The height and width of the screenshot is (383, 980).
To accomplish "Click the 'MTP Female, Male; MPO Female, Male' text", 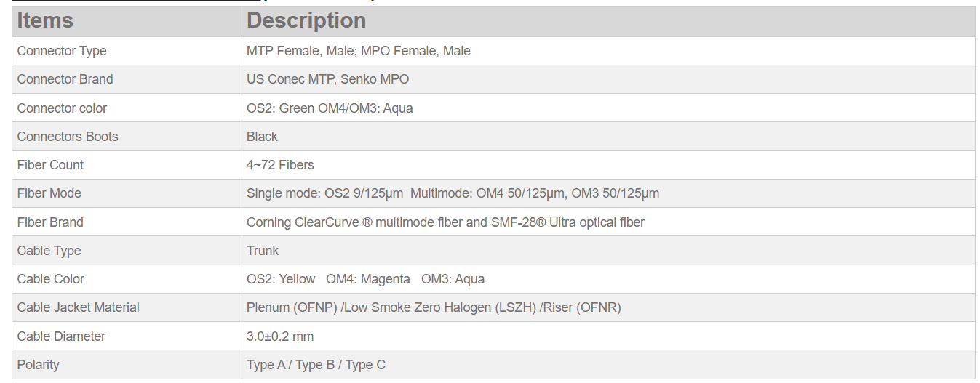I will [358, 51].
